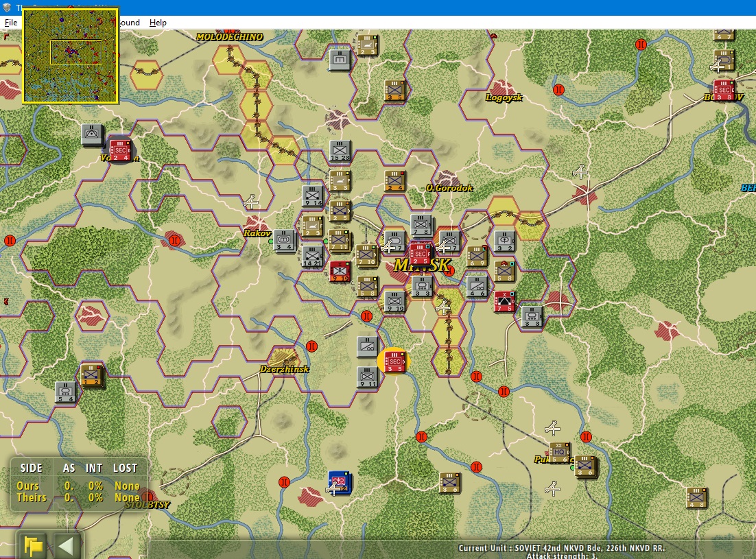756x559 pixels.
Task: Select the red brigade unit 7-5
Action: 505,301
